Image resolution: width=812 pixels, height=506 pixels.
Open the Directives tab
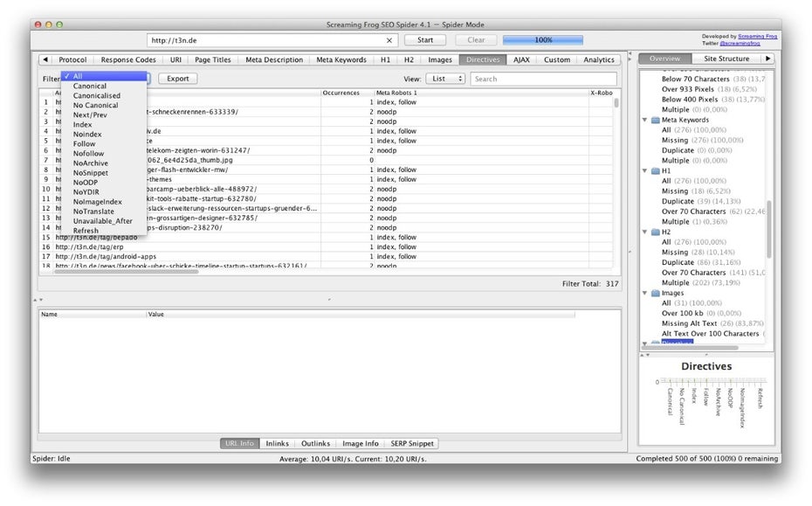(x=483, y=59)
